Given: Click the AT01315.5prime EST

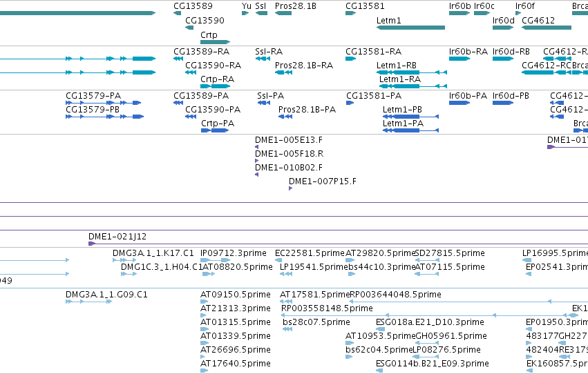Looking at the screenshot, I should point(205,329).
